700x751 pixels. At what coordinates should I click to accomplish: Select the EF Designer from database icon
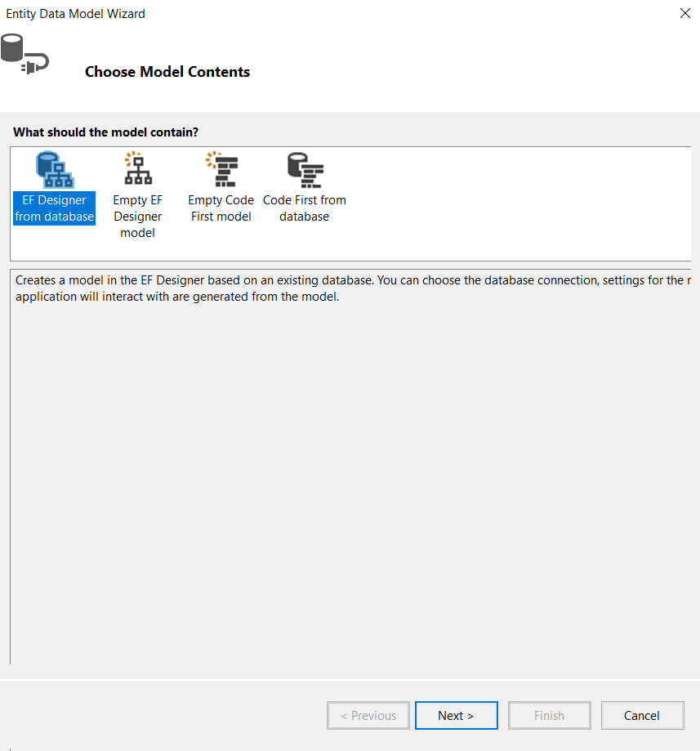point(53,169)
